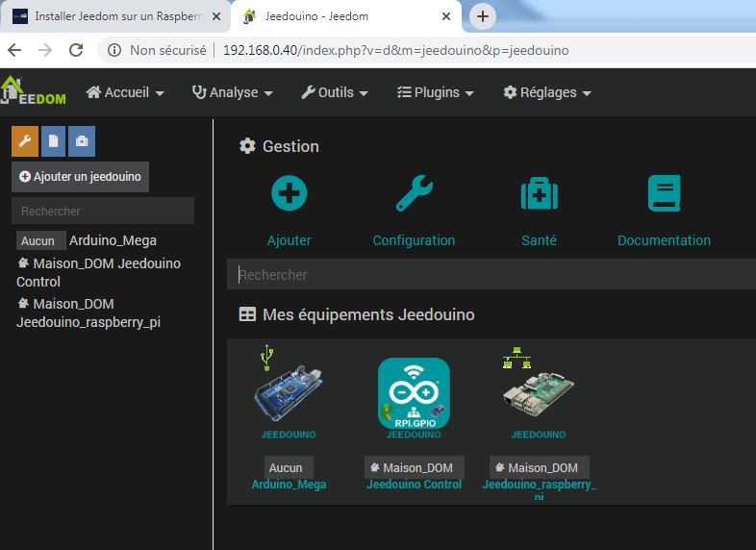Click the blue medkit icon button in the sidebar

click(x=82, y=141)
